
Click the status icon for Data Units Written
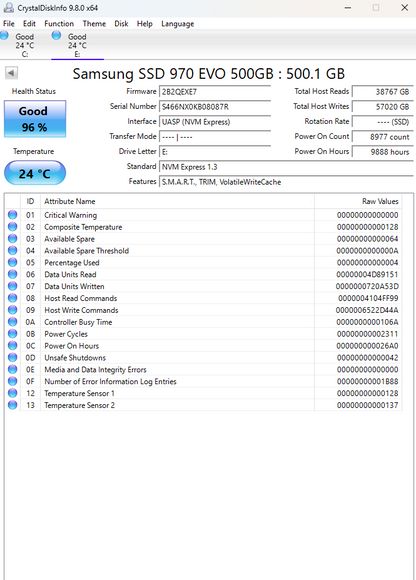(x=13, y=286)
